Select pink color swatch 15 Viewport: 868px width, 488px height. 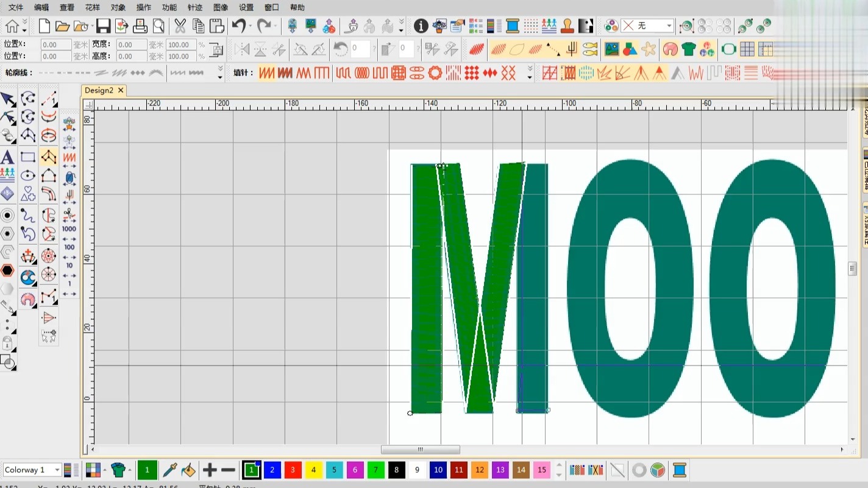click(542, 470)
